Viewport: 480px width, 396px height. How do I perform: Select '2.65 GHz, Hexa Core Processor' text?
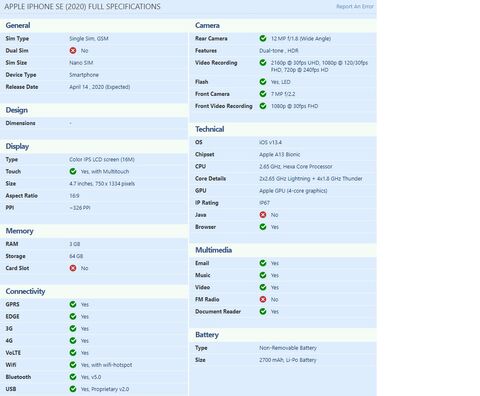click(296, 166)
